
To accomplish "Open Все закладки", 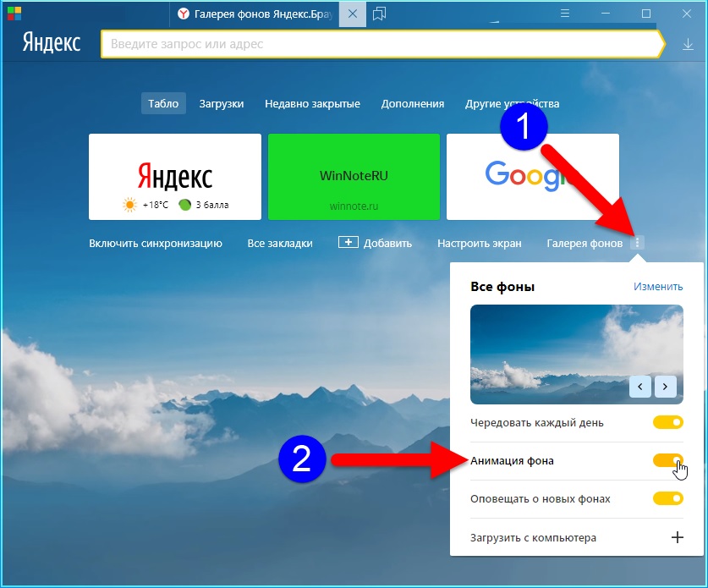I will pos(280,244).
